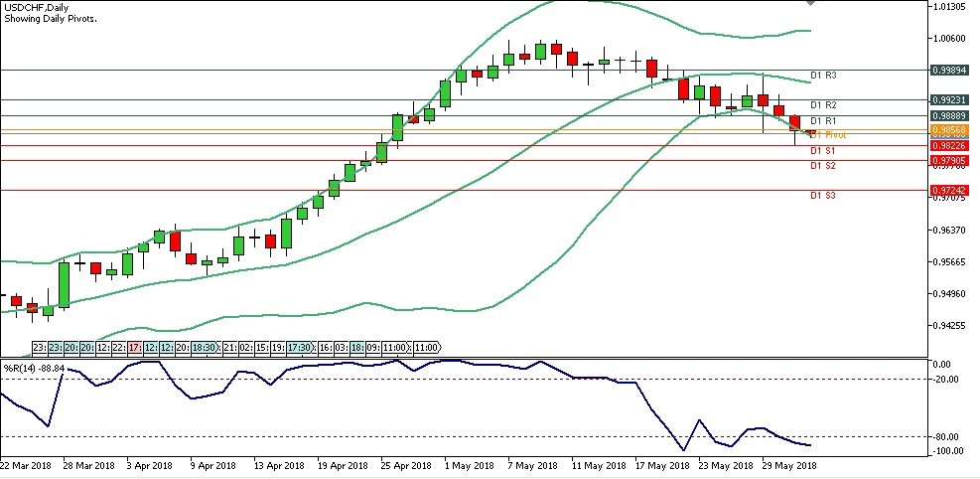
Task: Click the red 0.98226 price tag
Action: coord(950,146)
